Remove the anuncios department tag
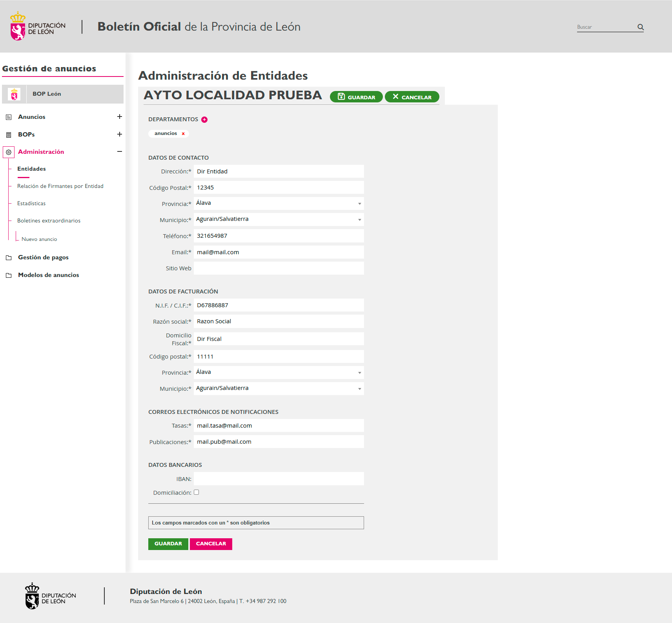This screenshot has height=623, width=672. coord(183,134)
